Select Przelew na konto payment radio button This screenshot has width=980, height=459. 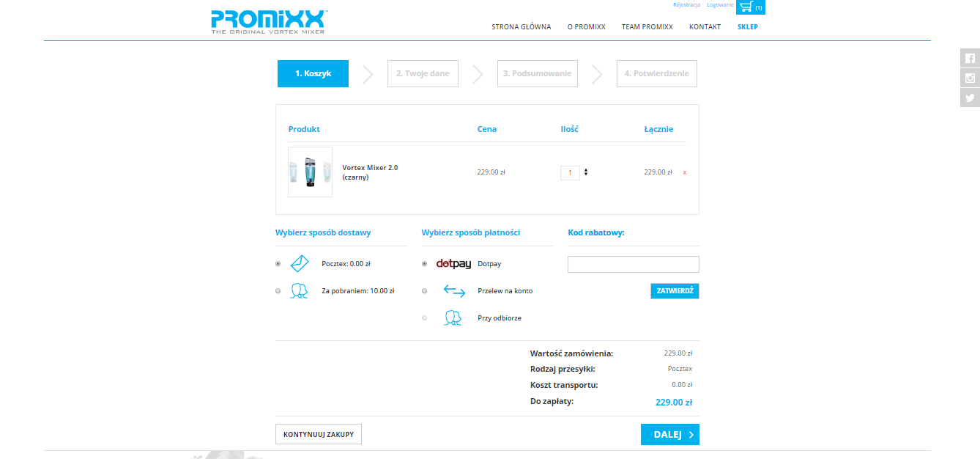point(425,291)
